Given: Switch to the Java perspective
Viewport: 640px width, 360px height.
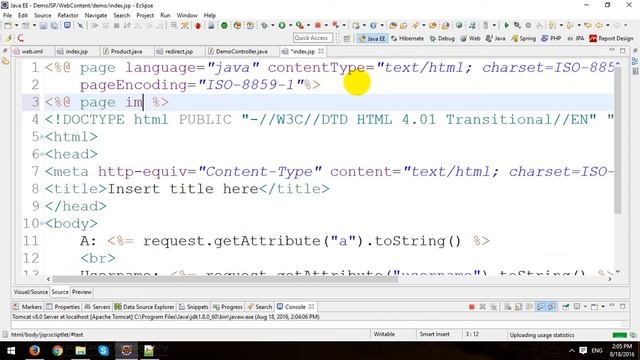Looking at the screenshot, I should click(x=496, y=38).
